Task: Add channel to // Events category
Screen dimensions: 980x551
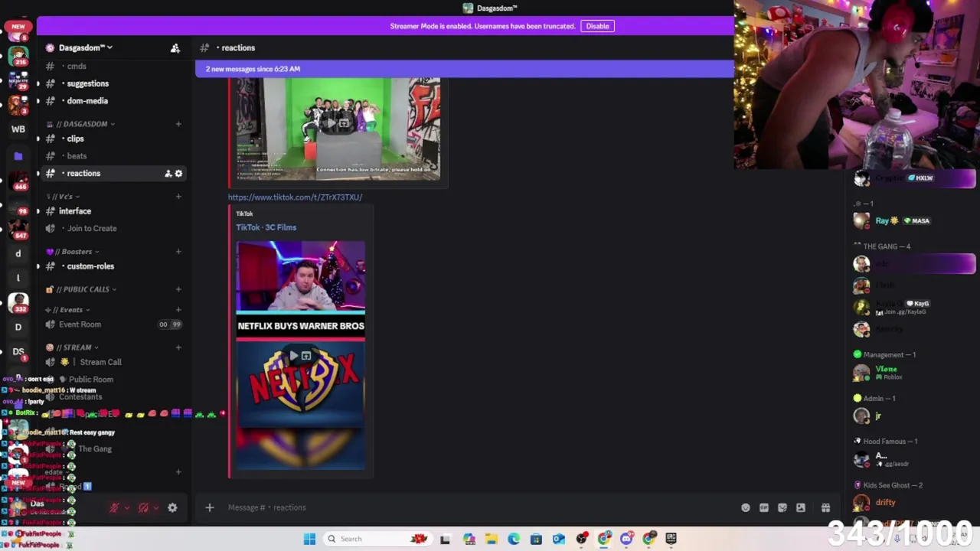Action: (x=178, y=310)
